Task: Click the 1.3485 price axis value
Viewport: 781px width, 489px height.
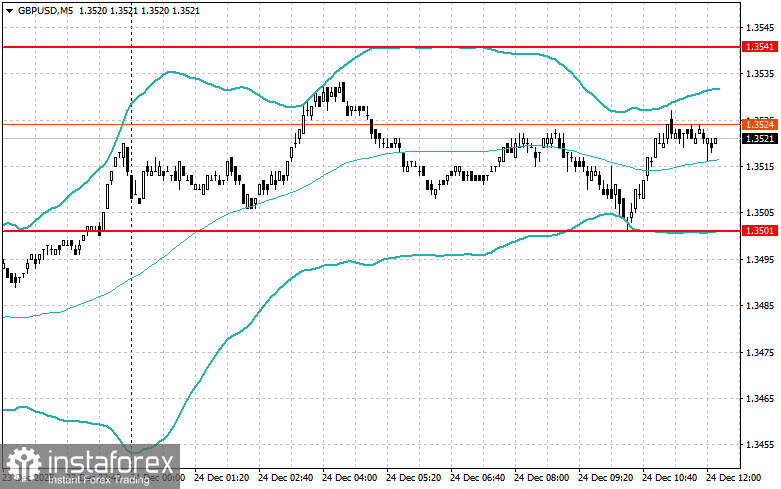Action: tap(760, 306)
